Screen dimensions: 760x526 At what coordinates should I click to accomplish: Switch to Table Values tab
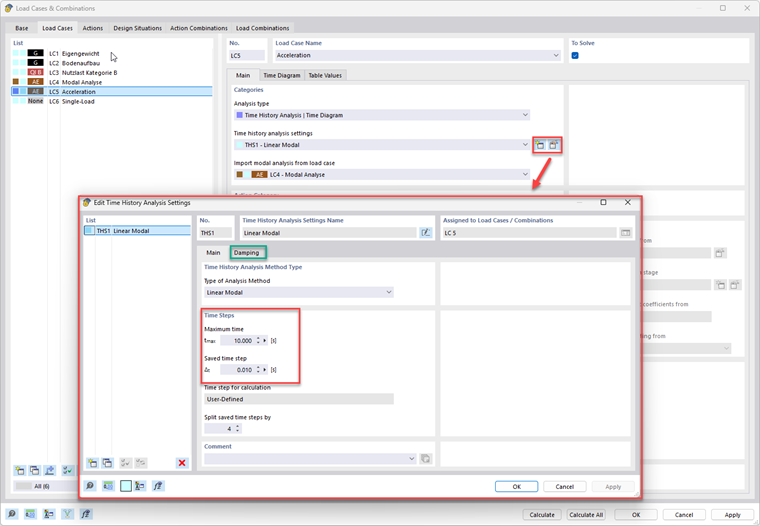pos(325,75)
